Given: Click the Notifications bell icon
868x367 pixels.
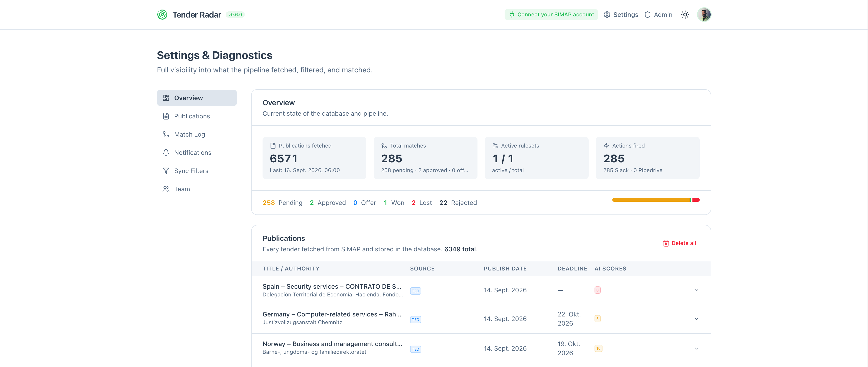Looking at the screenshot, I should (166, 152).
